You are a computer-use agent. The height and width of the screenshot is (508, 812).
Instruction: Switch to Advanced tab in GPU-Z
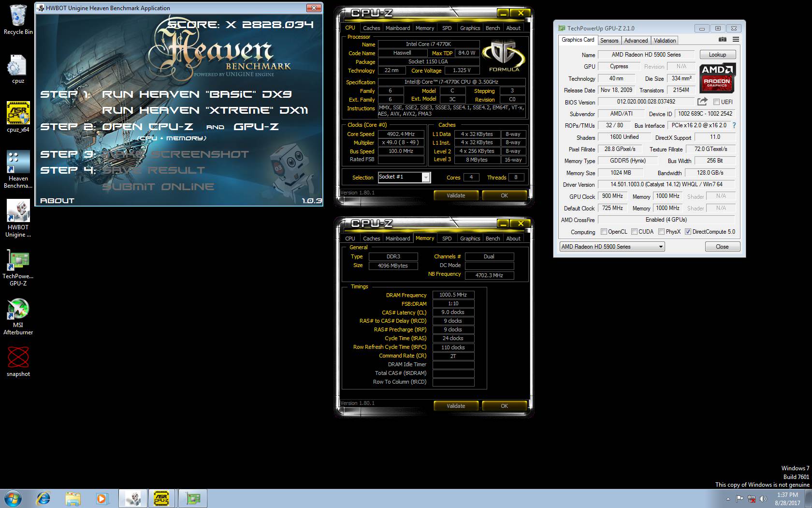pyautogui.click(x=636, y=41)
